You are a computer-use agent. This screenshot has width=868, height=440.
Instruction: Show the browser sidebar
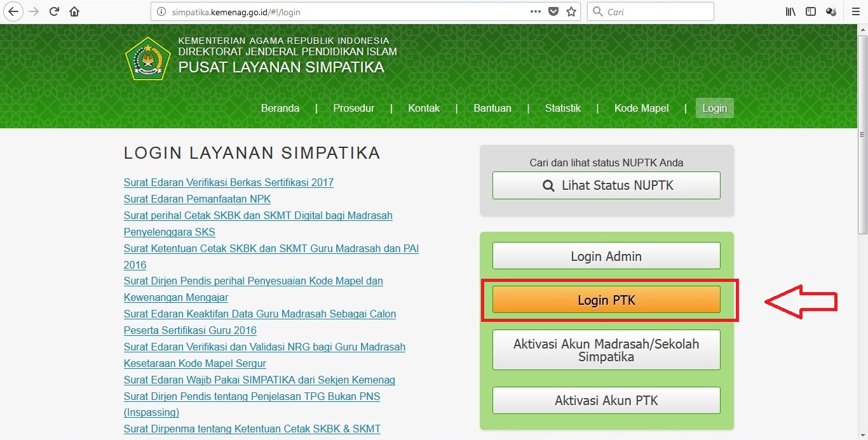[811, 11]
